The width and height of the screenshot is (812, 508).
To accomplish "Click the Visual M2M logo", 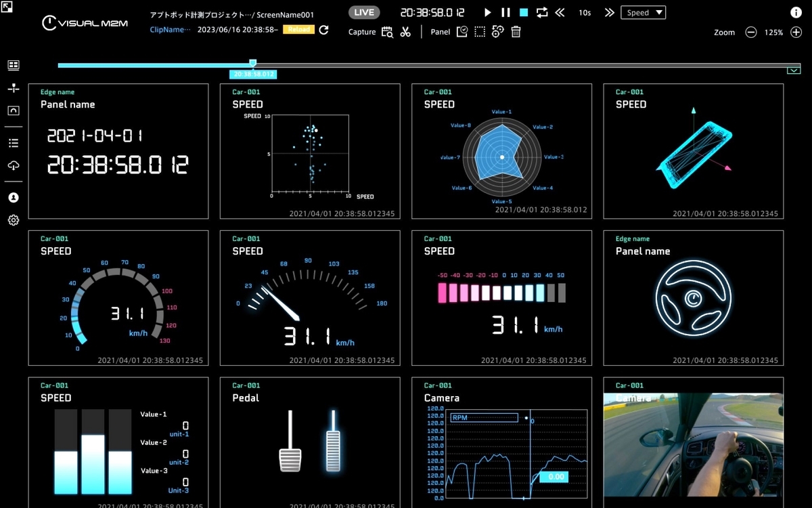I will point(85,24).
